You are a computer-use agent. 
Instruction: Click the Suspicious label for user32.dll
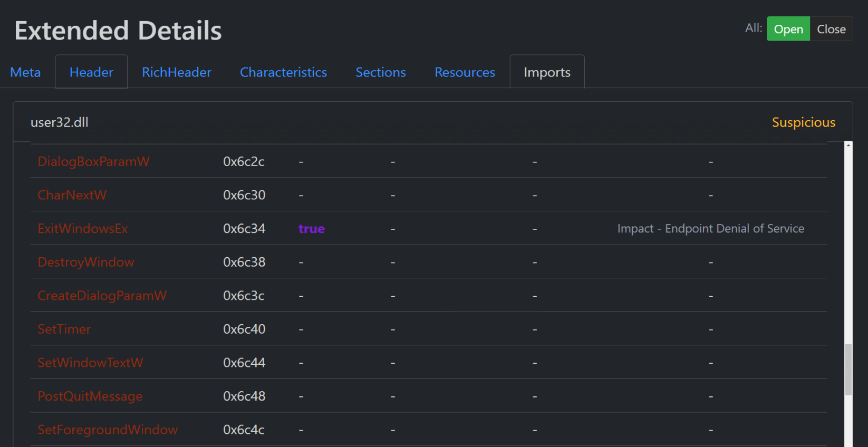[804, 122]
